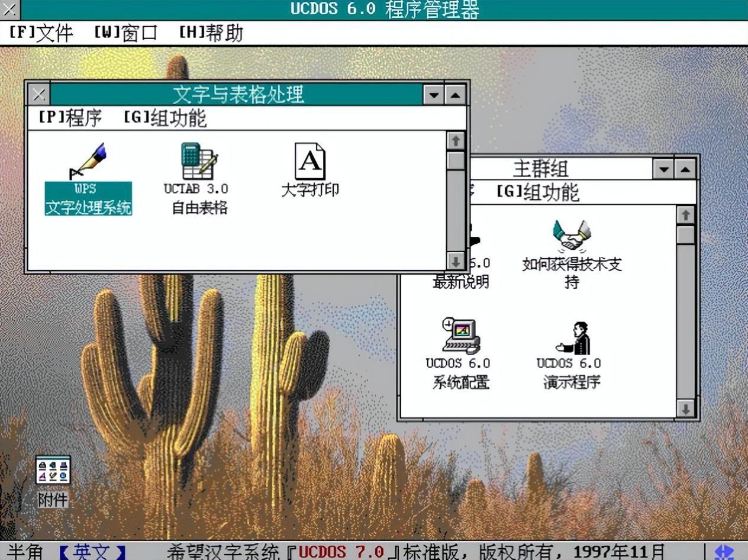Open the 大字打印 large-print program
This screenshot has width=748, height=560.
click(311, 169)
